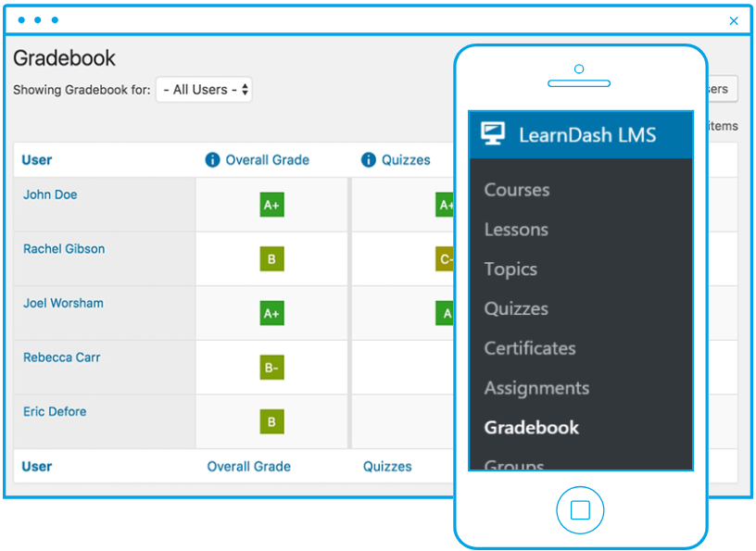The height and width of the screenshot is (551, 756).
Task: Open Rebecca Carr's user link
Action: [x=62, y=357]
